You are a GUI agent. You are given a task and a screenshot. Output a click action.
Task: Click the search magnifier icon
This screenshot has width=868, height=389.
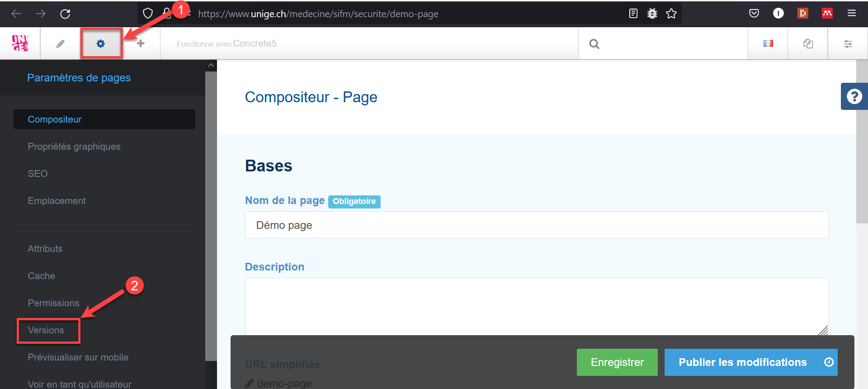pyautogui.click(x=594, y=44)
